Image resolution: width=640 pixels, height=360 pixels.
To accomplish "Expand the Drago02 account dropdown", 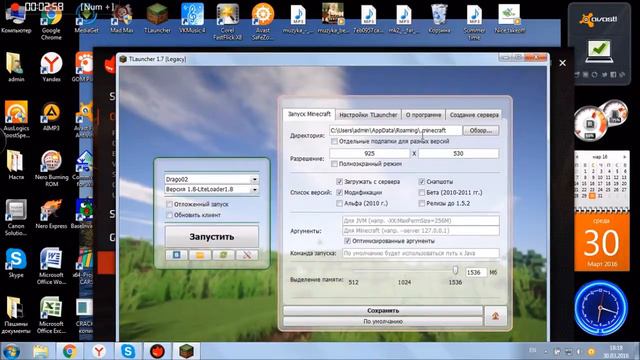I will (254, 179).
